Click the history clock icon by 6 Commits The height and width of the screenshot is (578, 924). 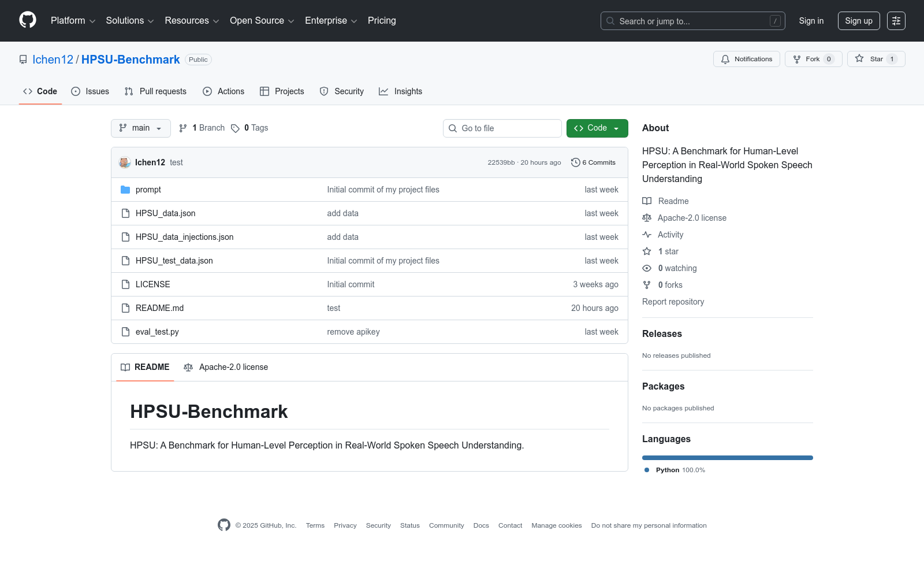pos(575,162)
